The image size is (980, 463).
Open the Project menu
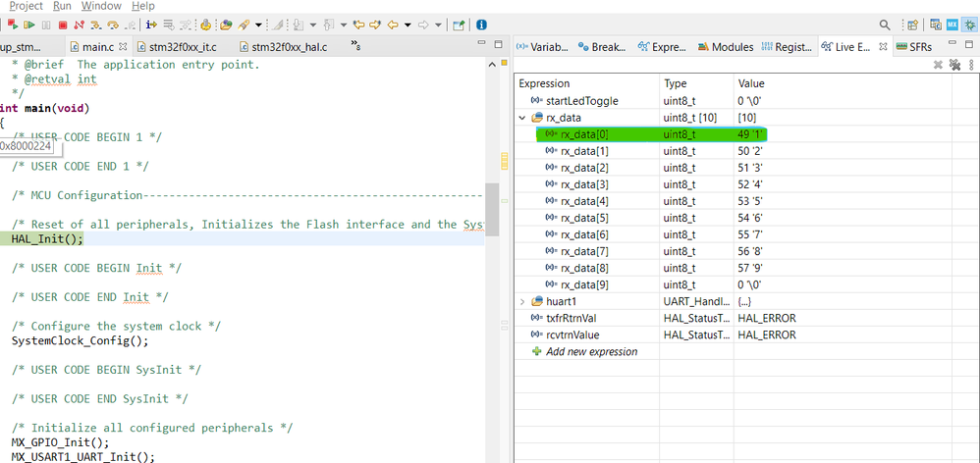click(26, 6)
